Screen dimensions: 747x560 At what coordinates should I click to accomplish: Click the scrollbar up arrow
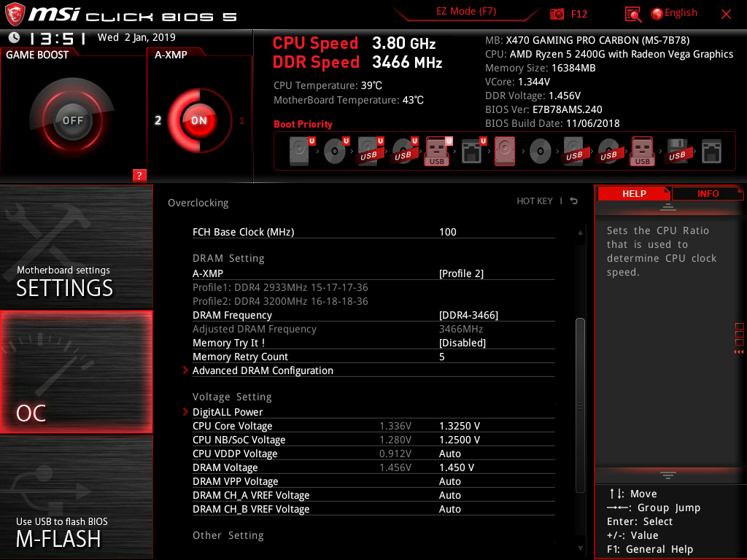(x=580, y=233)
